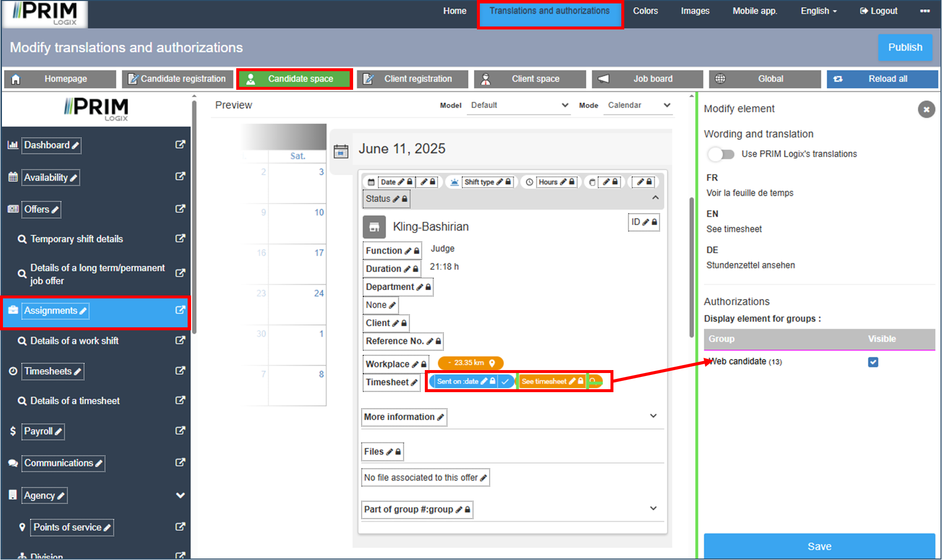Expand the Agency sidebar menu
This screenshot has width=942, height=560.
[x=180, y=495]
